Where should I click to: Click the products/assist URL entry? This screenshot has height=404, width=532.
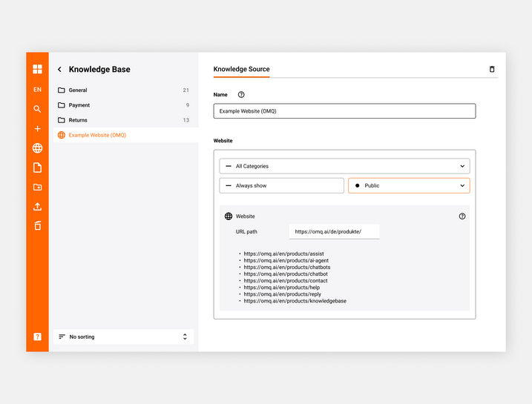283,254
